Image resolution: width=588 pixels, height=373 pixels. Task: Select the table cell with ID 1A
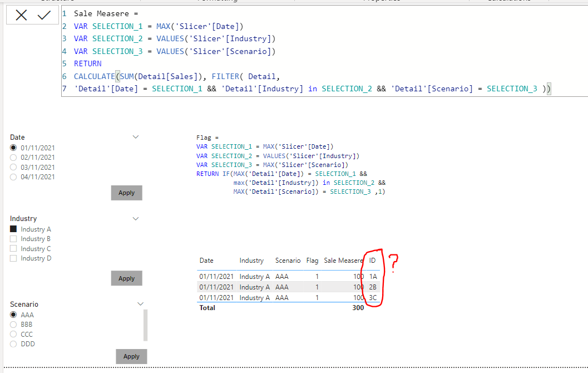pyautogui.click(x=373, y=277)
